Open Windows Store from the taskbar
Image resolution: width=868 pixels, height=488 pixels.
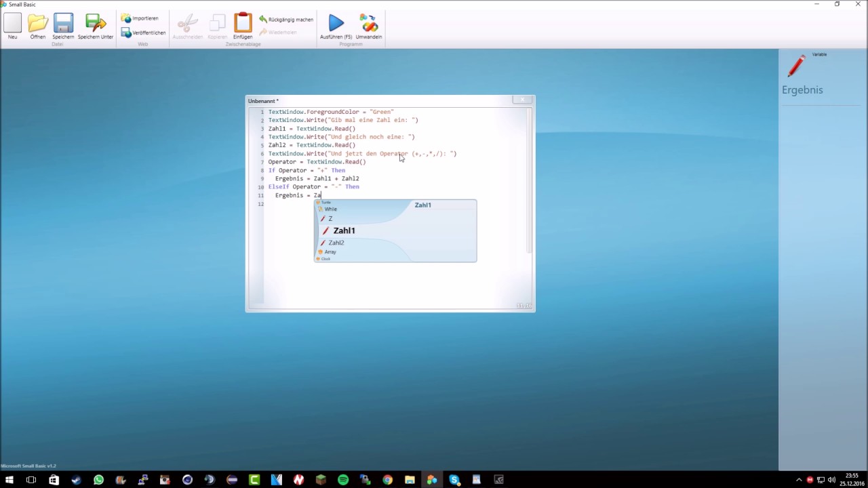(x=54, y=480)
